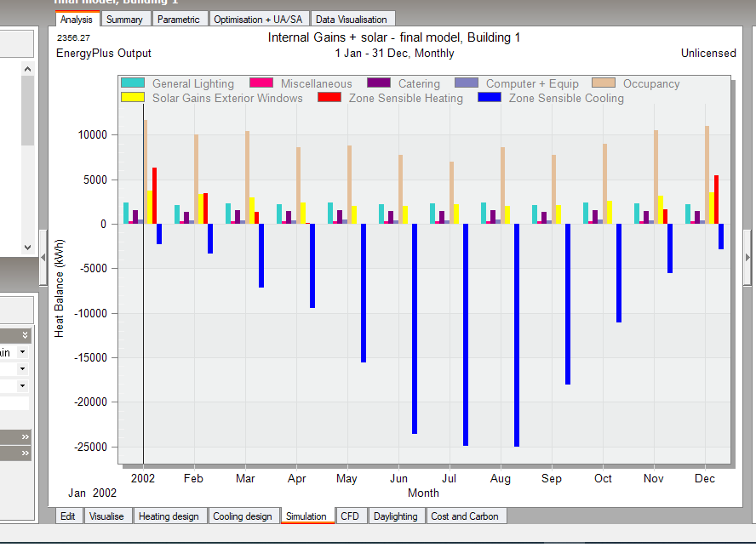Expand the right-side panel with its splitter arrow
Screen dimensions: 756x553
[747, 258]
